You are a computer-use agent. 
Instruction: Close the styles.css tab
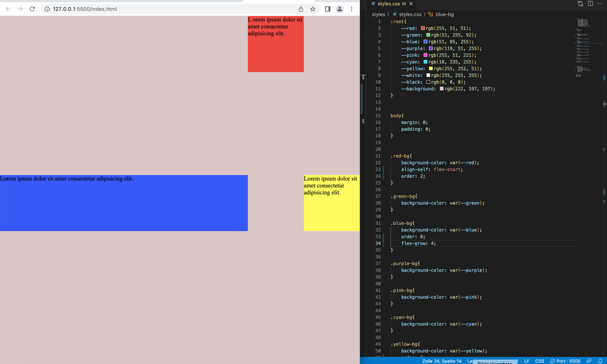(x=411, y=4)
